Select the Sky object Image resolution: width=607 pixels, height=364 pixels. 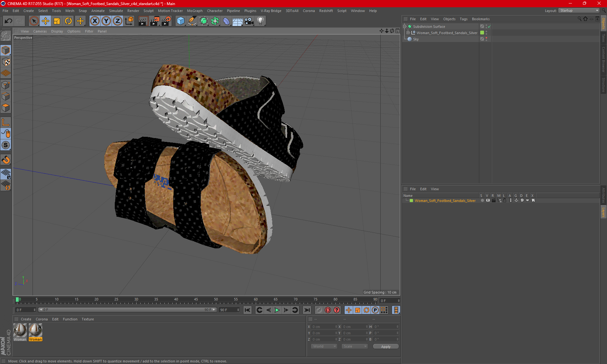click(415, 39)
